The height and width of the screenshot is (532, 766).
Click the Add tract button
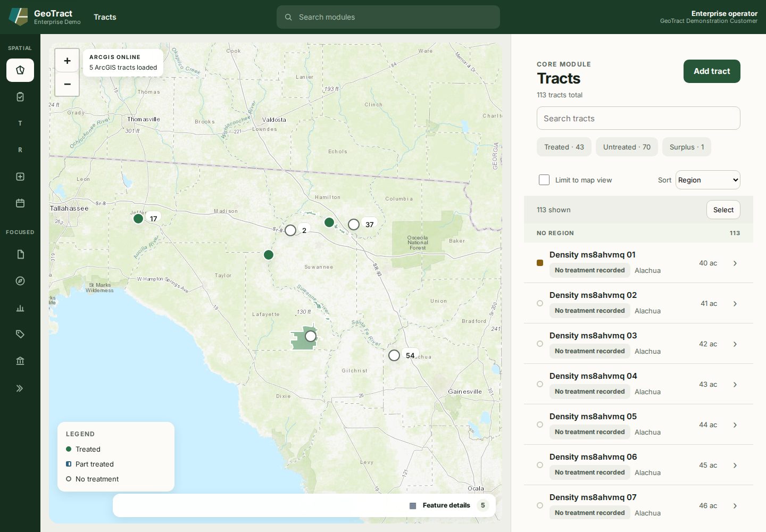tap(712, 71)
